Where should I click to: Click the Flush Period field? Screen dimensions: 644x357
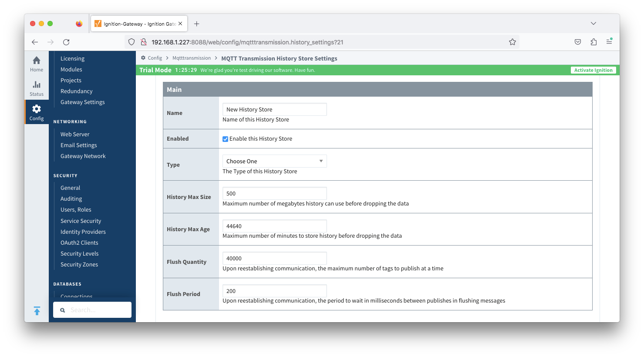(274, 291)
